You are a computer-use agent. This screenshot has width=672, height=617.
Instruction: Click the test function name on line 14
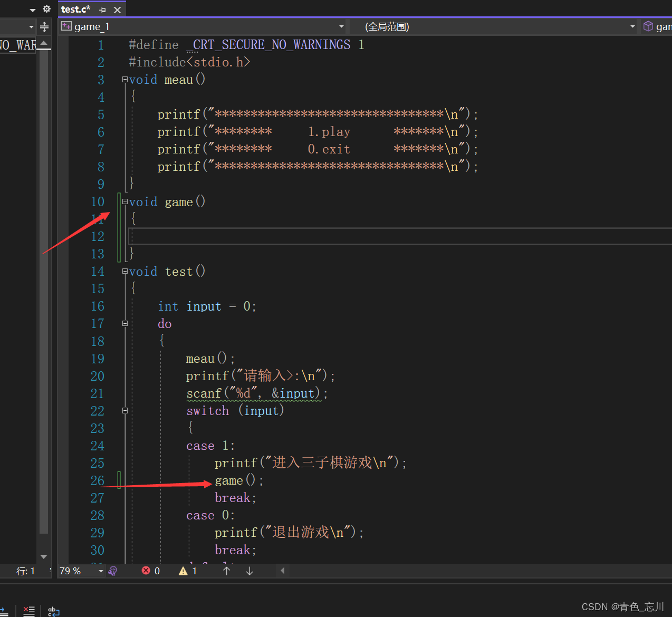(x=179, y=271)
